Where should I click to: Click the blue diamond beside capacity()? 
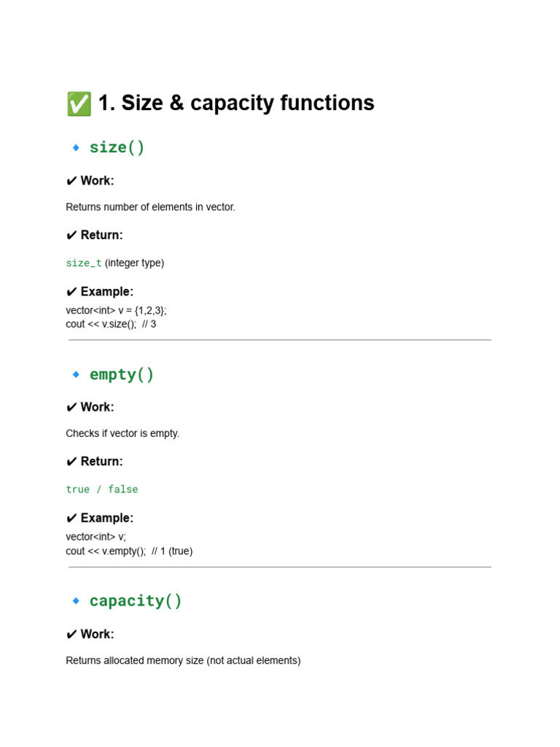click(76, 601)
